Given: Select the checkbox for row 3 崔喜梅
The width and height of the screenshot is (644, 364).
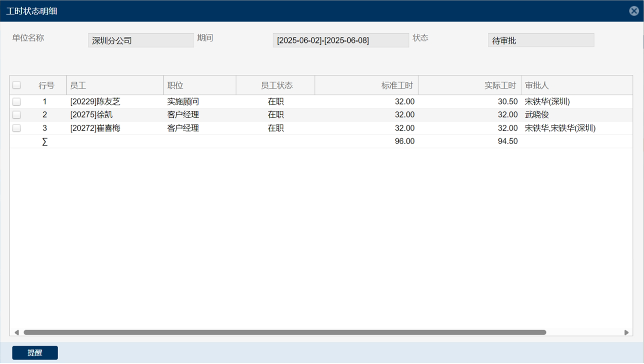Looking at the screenshot, I should (17, 128).
